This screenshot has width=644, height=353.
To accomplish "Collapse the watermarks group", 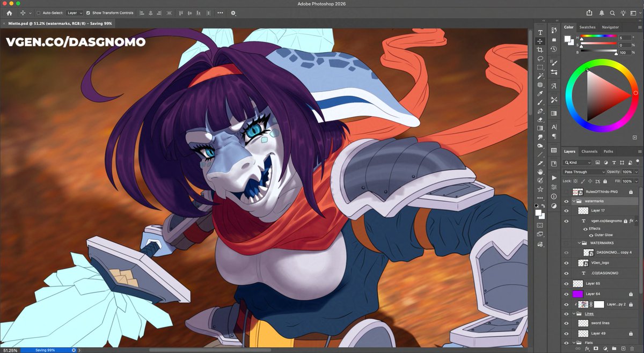I will (x=574, y=201).
